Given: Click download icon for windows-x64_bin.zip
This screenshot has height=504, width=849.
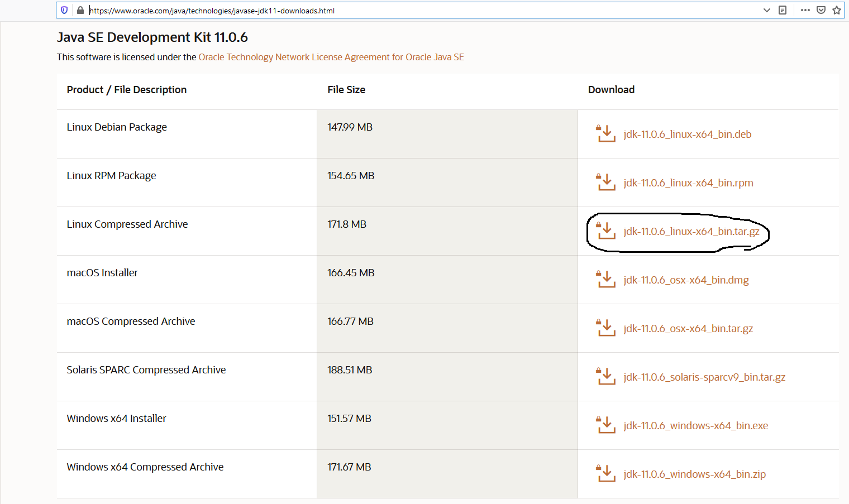Looking at the screenshot, I should point(606,473).
